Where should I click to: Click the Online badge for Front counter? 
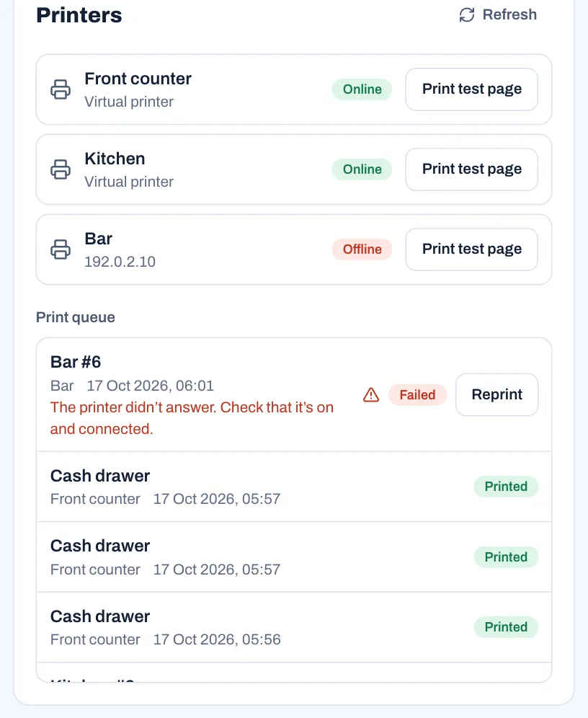click(362, 89)
